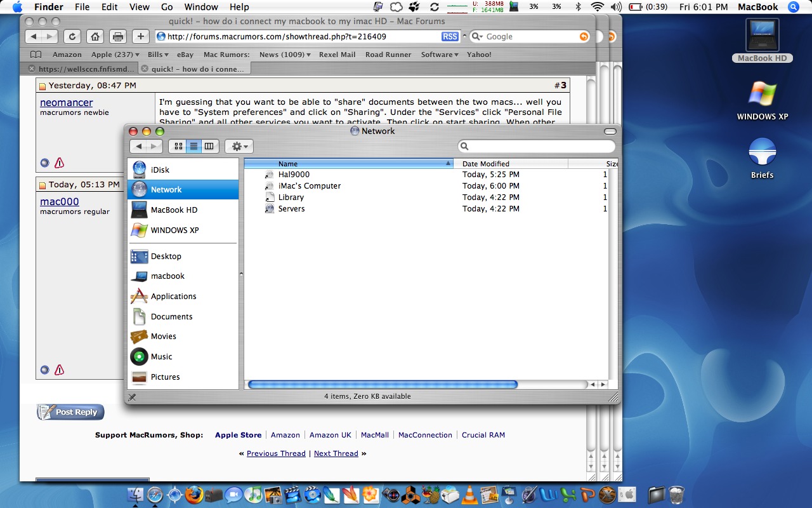Open neomancer's profile link
This screenshot has height=508, width=812.
(66, 102)
